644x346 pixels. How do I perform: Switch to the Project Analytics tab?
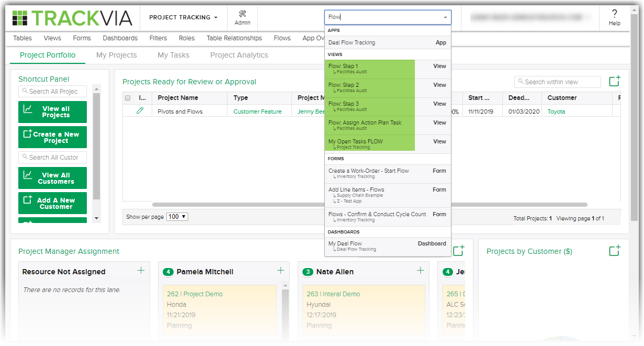[x=239, y=55]
